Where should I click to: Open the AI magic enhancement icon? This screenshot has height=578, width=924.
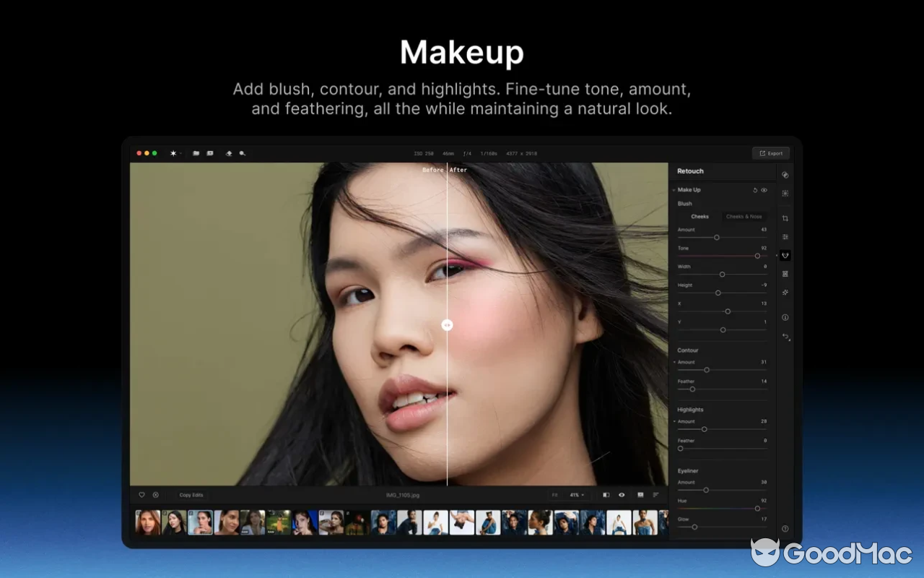(785, 292)
